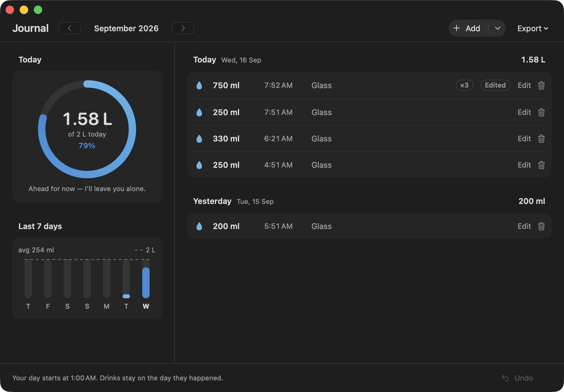Click the water drop icon for 330 ml

[x=199, y=139]
